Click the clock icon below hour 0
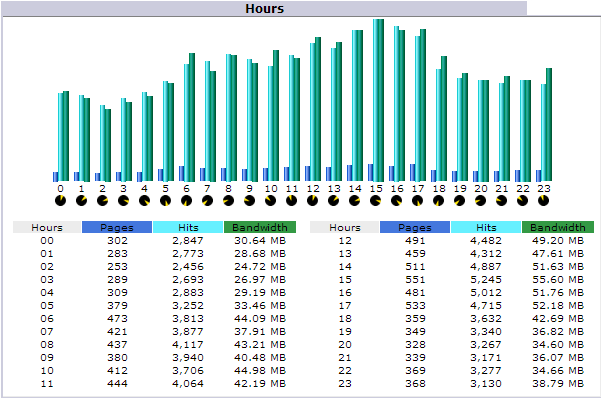This screenshot has height=400, width=603. click(61, 200)
